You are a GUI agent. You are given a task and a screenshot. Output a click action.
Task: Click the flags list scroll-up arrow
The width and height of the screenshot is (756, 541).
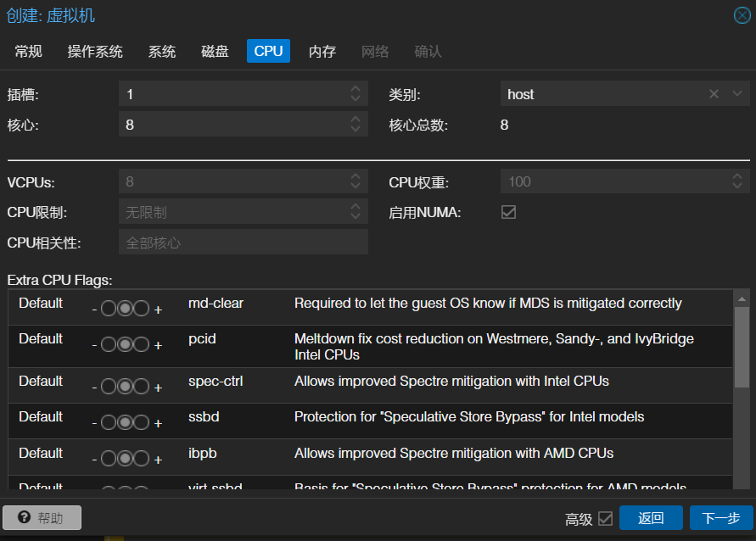click(x=742, y=299)
